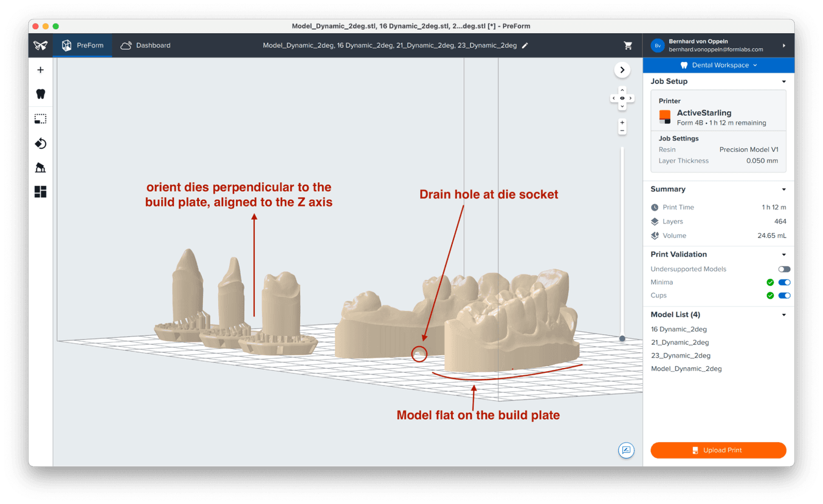Toggle Minima validation switch
Image resolution: width=823 pixels, height=504 pixels.
pos(784,282)
